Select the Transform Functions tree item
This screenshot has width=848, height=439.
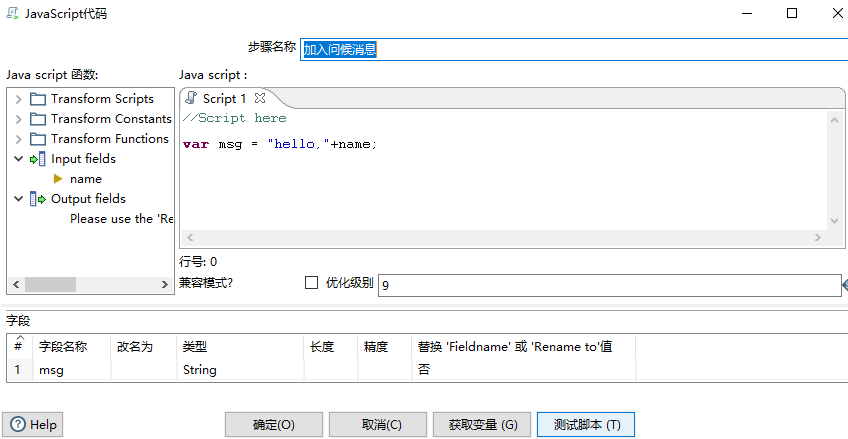110,139
